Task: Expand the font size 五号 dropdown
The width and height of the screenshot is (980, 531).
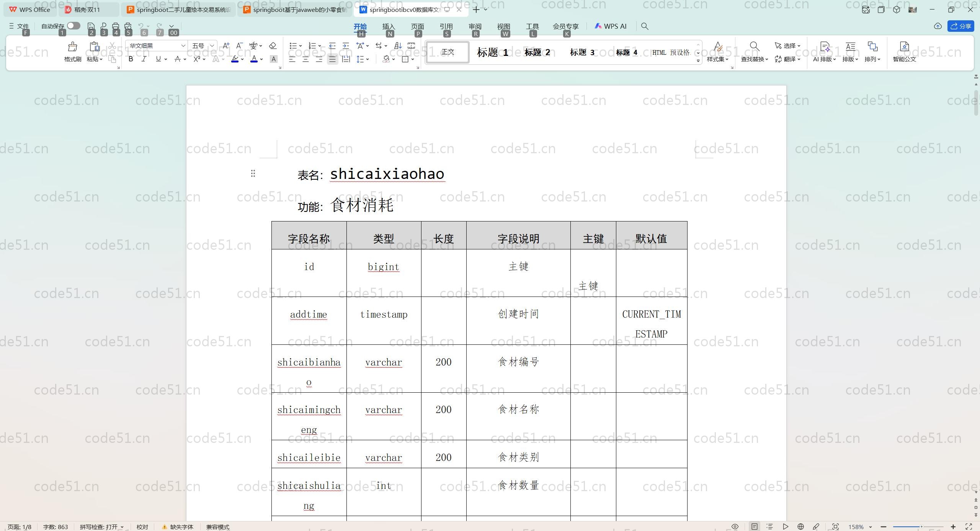Action: (212, 46)
